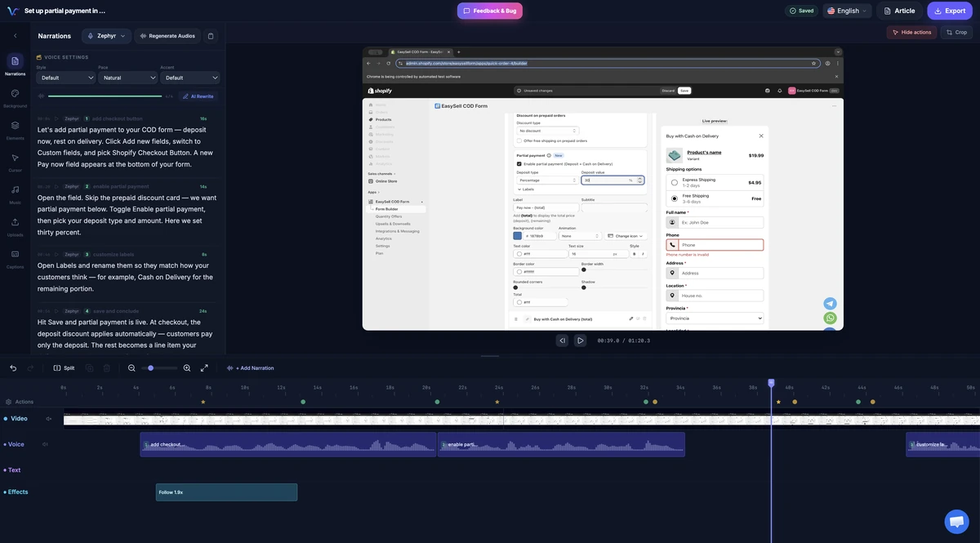Click the video filmstrip on the Video track
Screen dimensions: 980x543
(x=521, y=419)
